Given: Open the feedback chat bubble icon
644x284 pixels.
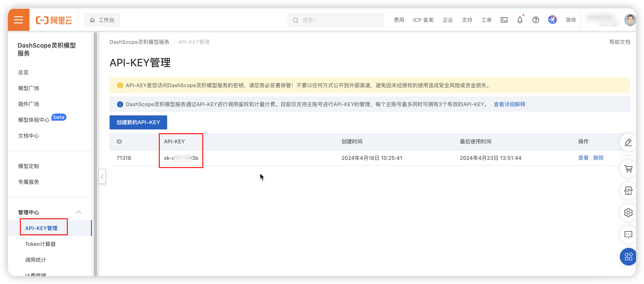Looking at the screenshot, I should coord(628,234).
